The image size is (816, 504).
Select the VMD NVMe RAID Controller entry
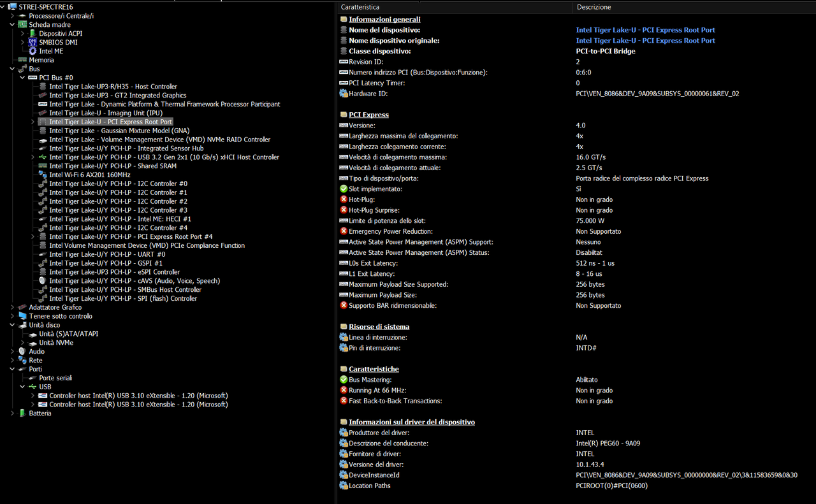point(159,140)
